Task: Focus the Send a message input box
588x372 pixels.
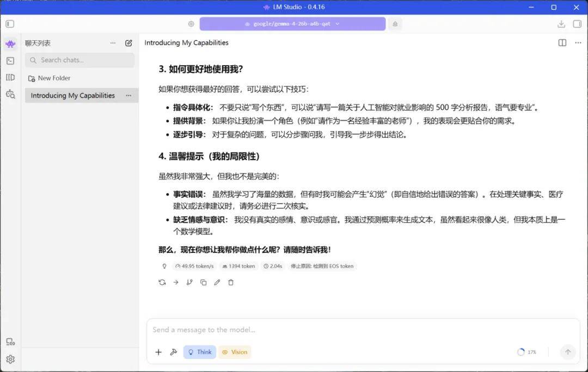Action: pos(363,330)
